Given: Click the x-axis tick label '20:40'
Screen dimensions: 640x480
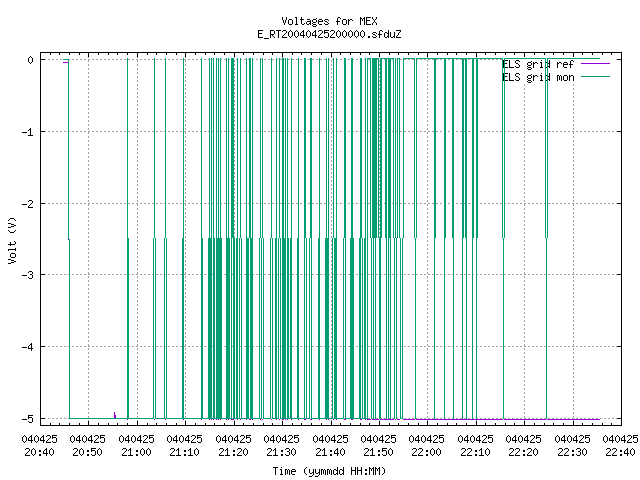Looking at the screenshot, I should 40,452.
